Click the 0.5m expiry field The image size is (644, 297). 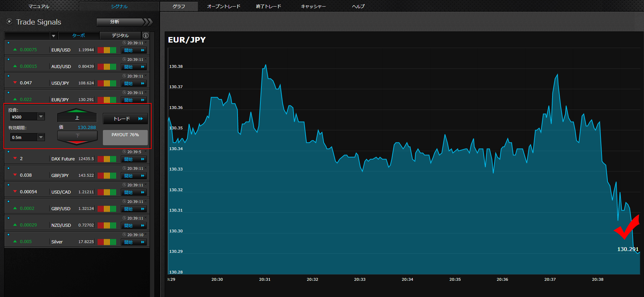(x=24, y=137)
